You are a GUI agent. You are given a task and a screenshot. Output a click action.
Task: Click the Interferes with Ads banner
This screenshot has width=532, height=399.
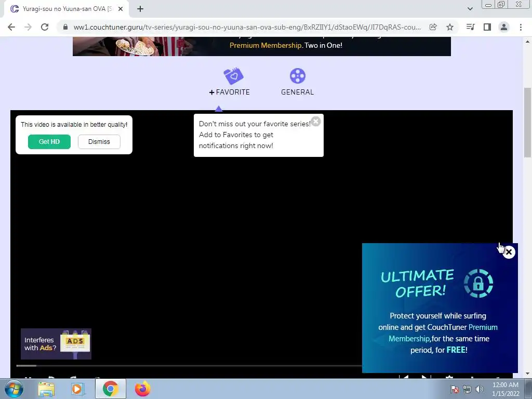click(56, 344)
